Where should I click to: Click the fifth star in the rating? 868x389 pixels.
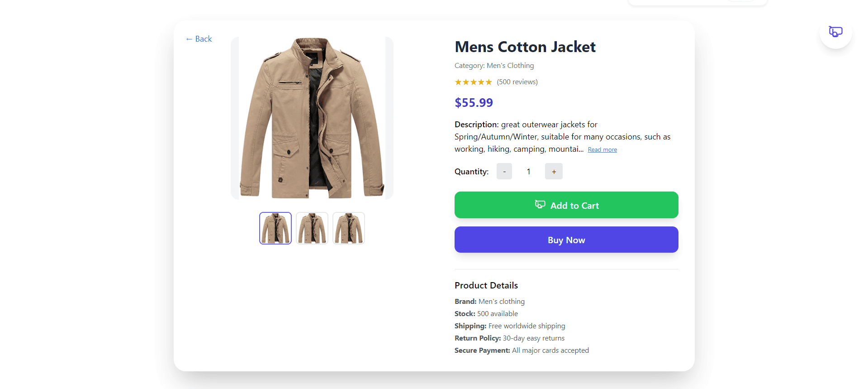coord(489,82)
